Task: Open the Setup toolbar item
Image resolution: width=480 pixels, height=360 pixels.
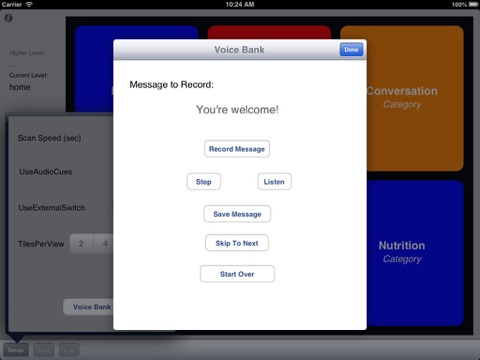Action: (x=16, y=350)
